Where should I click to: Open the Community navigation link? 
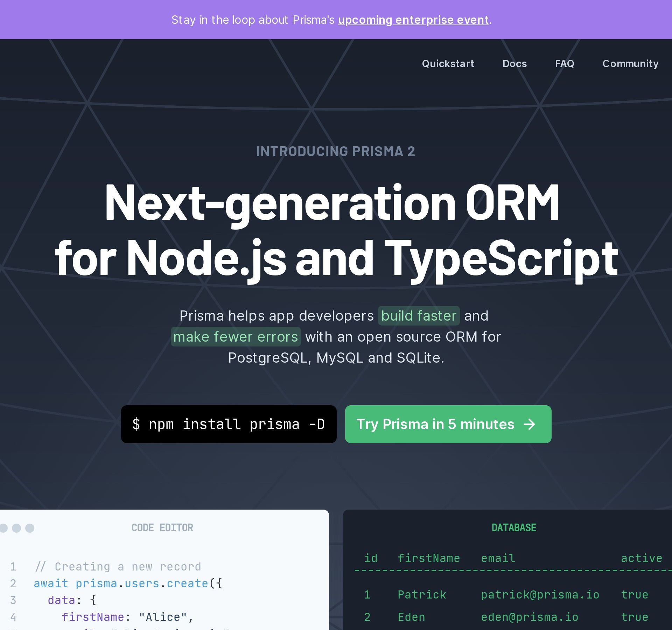click(x=630, y=64)
